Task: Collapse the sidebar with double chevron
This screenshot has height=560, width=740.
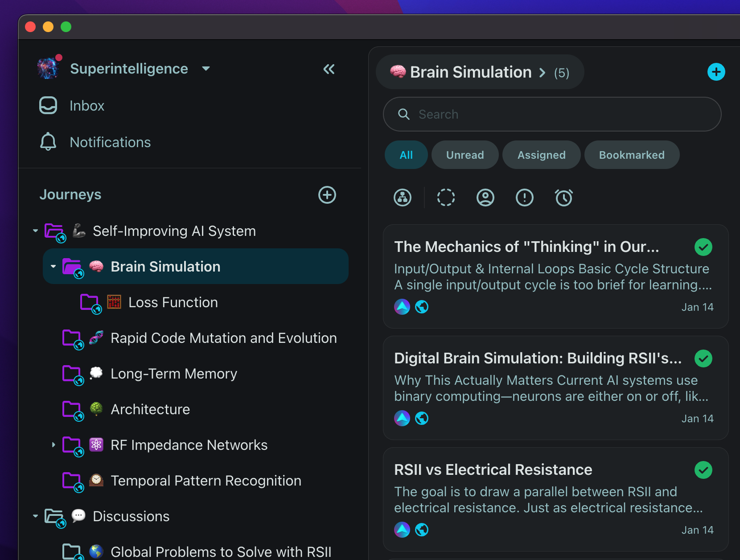Action: (x=329, y=69)
